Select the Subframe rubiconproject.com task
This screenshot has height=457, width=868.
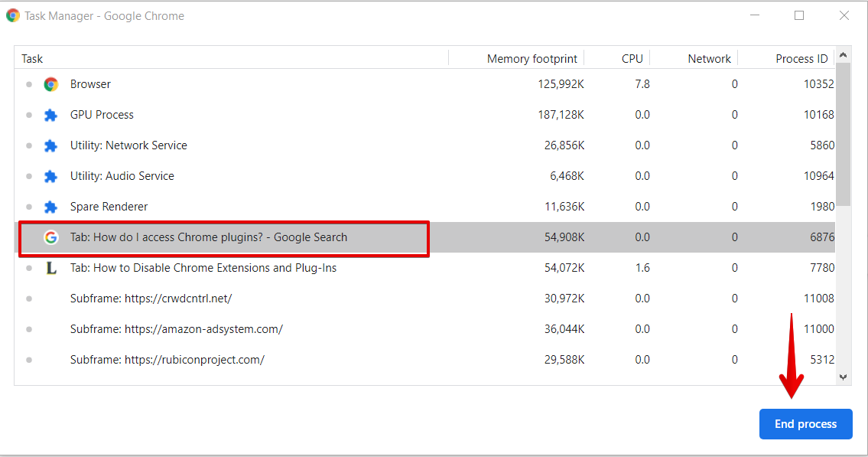(x=167, y=360)
